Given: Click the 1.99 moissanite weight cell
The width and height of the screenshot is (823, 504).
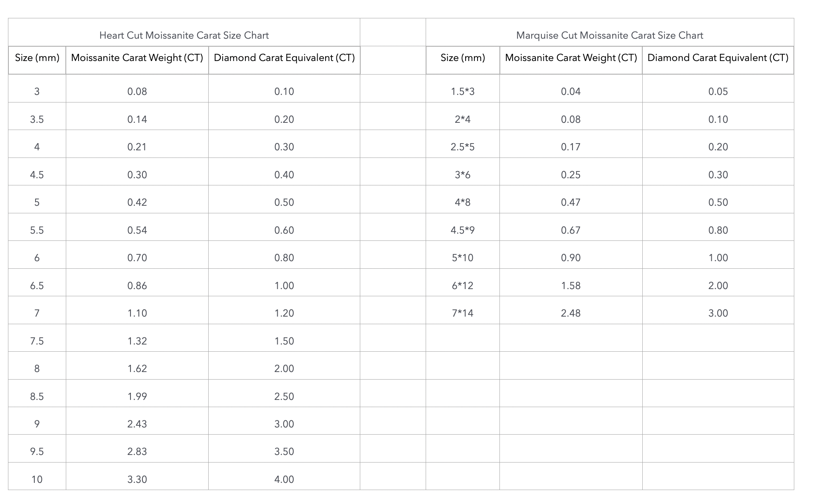Looking at the screenshot, I should coord(137,396).
